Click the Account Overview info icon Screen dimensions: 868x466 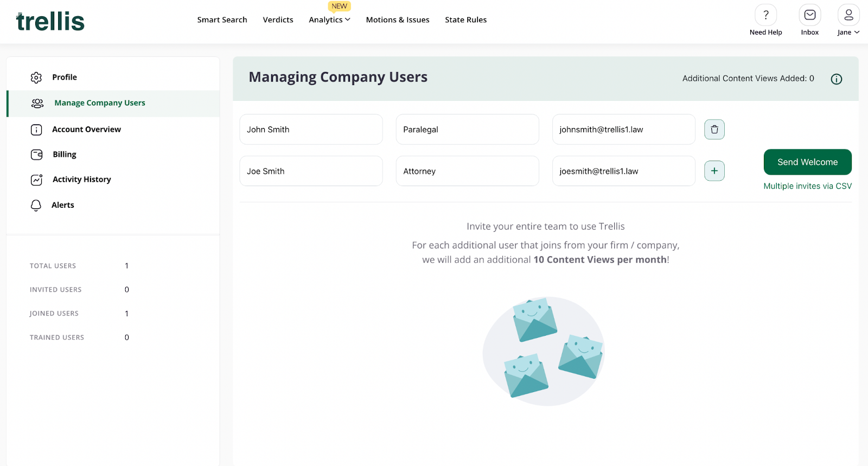click(36, 130)
